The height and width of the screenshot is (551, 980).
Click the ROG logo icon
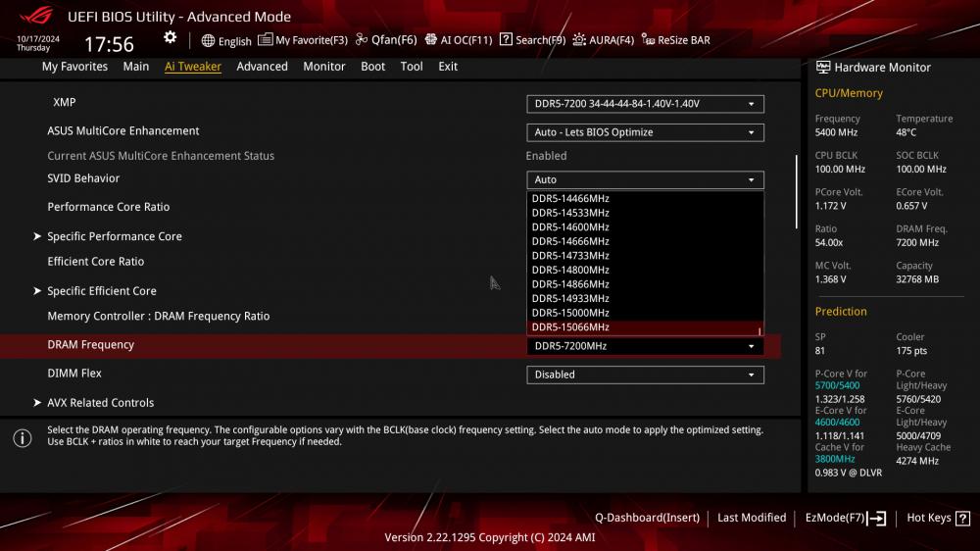(x=36, y=15)
